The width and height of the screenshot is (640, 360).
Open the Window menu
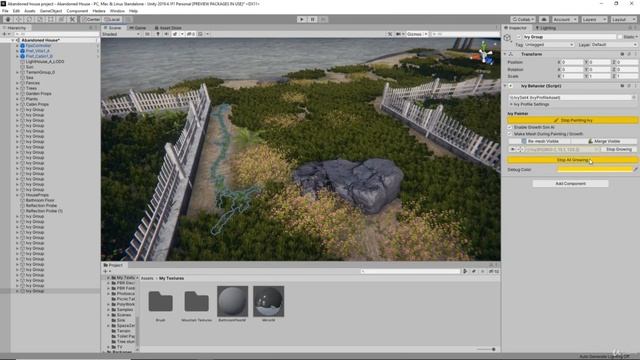[117, 11]
